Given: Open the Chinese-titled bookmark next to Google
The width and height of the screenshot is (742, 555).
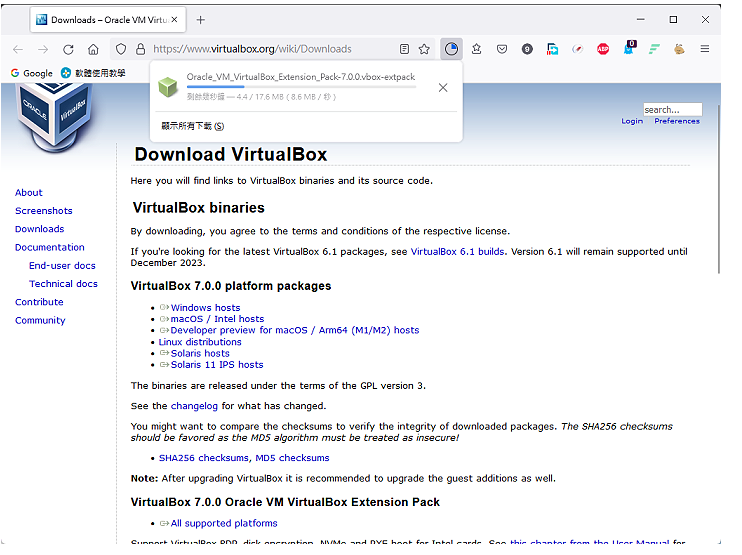Looking at the screenshot, I should click(x=93, y=73).
